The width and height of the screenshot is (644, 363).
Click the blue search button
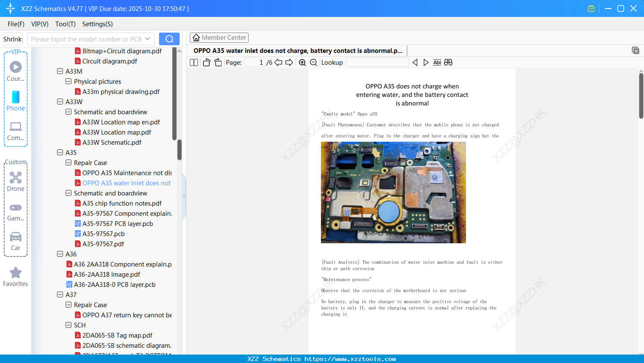pos(169,39)
